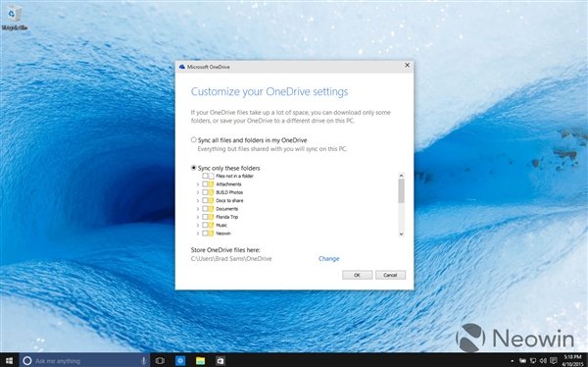Open Task View from the taskbar

coord(160,360)
